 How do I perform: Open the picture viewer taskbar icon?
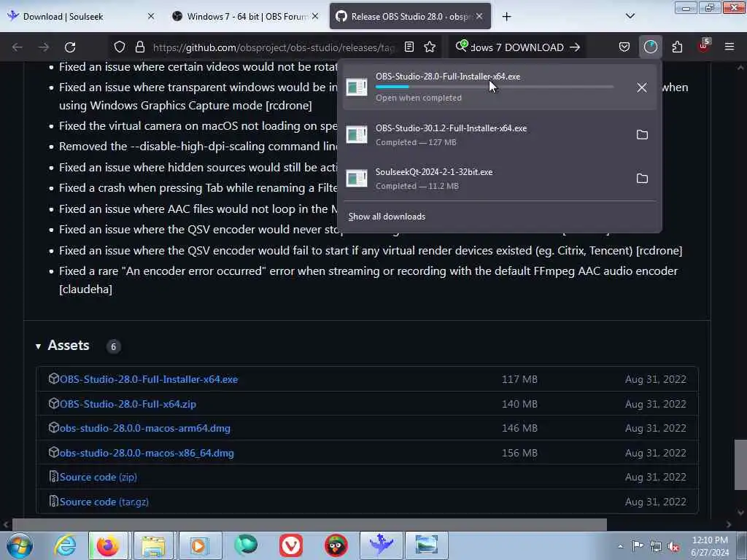[x=426, y=545]
